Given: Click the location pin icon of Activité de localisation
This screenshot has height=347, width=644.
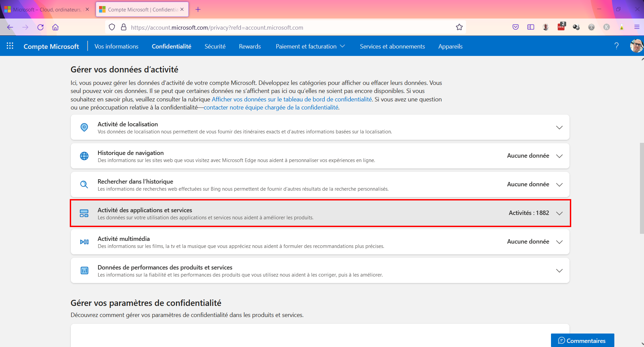Looking at the screenshot, I should tap(84, 127).
